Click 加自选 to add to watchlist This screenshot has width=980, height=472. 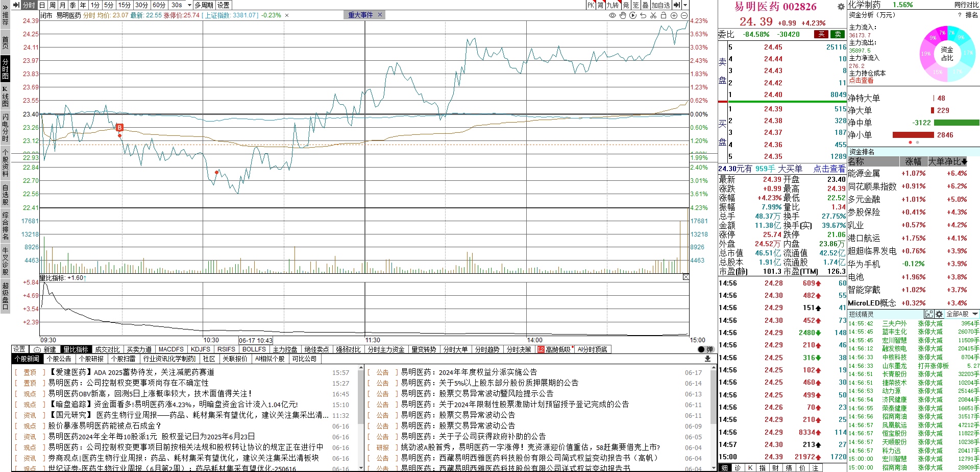pos(660,5)
